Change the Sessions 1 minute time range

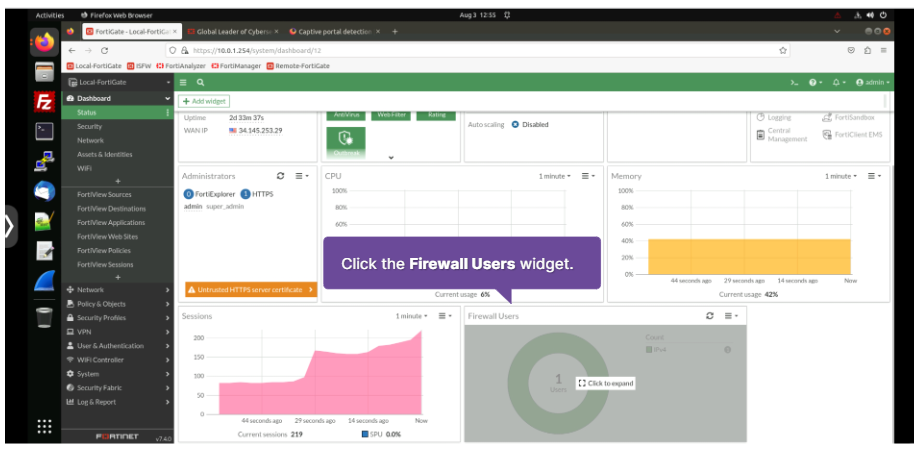click(411, 316)
